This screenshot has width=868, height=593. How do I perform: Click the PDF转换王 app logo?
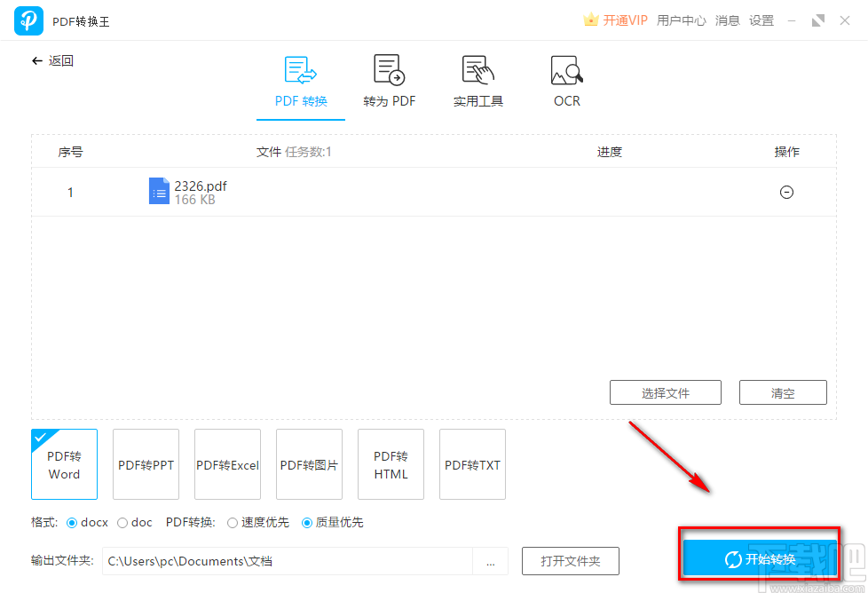pyautogui.click(x=28, y=20)
